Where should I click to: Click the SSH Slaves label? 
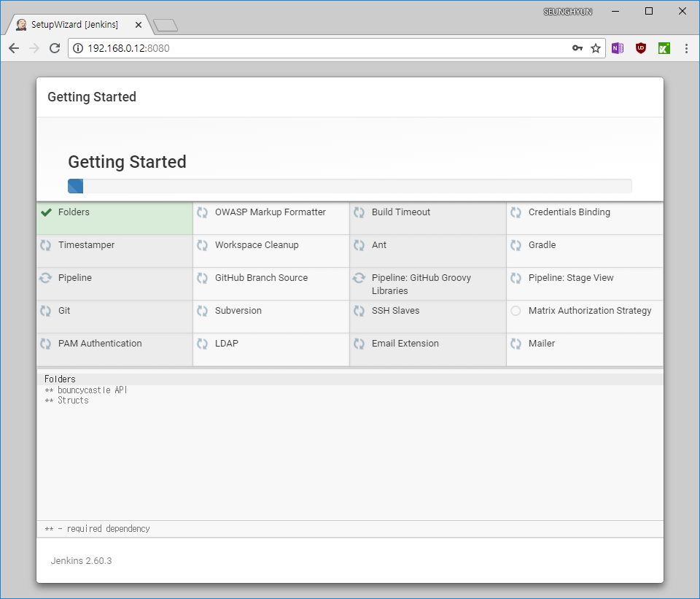click(395, 310)
